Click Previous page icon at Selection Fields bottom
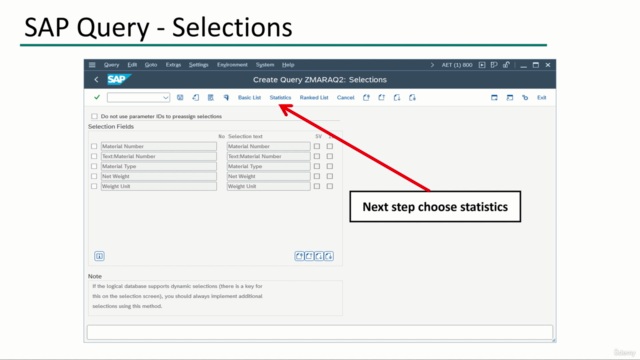Image resolution: width=640 pixels, height=360 pixels. [309, 256]
